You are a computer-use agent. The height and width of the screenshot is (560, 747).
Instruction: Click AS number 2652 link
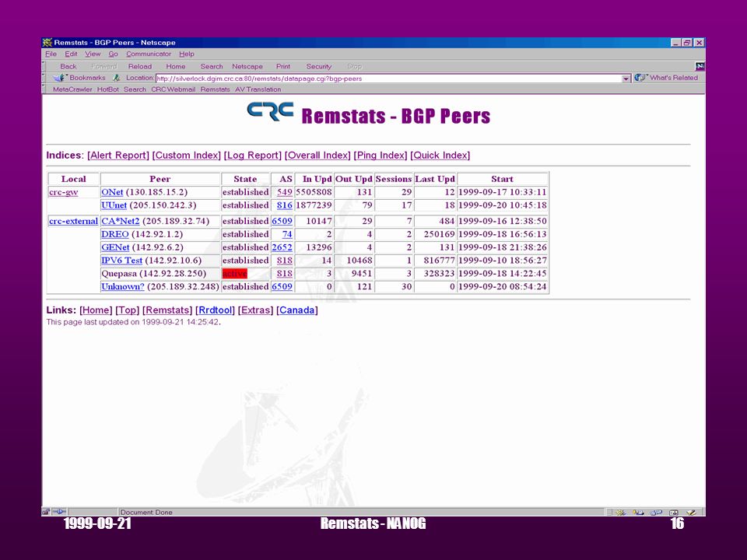point(282,247)
